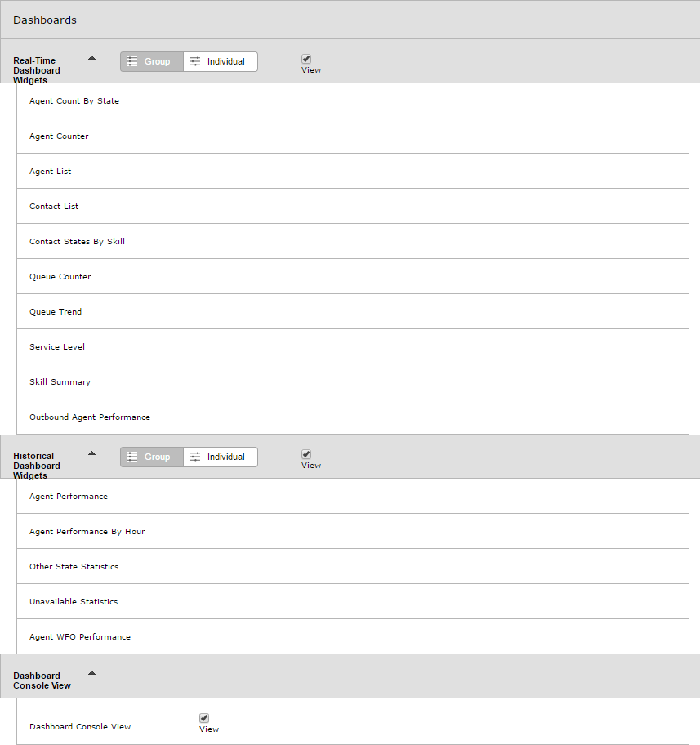Toggle the Dashboard Console View checkbox
The image size is (700, 745).
click(x=204, y=718)
